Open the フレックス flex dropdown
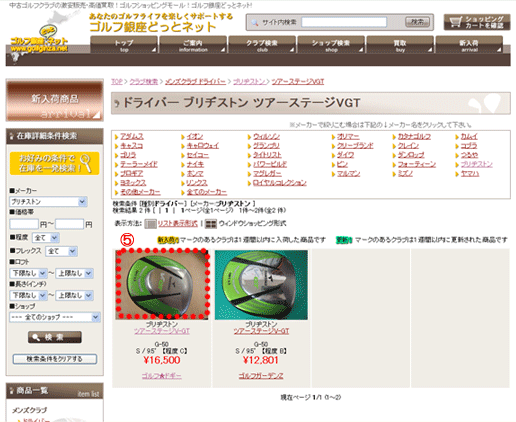The height and width of the screenshot is (422, 516). click(61, 251)
